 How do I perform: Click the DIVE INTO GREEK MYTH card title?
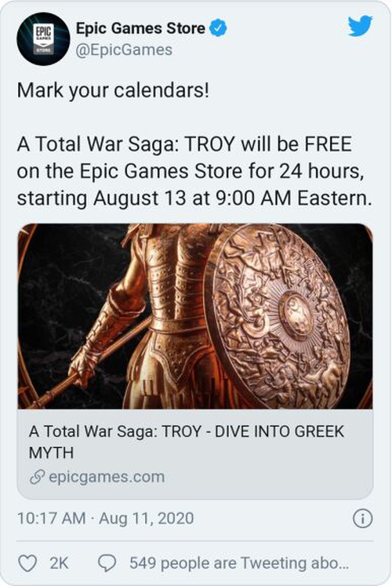pyautogui.click(x=187, y=442)
